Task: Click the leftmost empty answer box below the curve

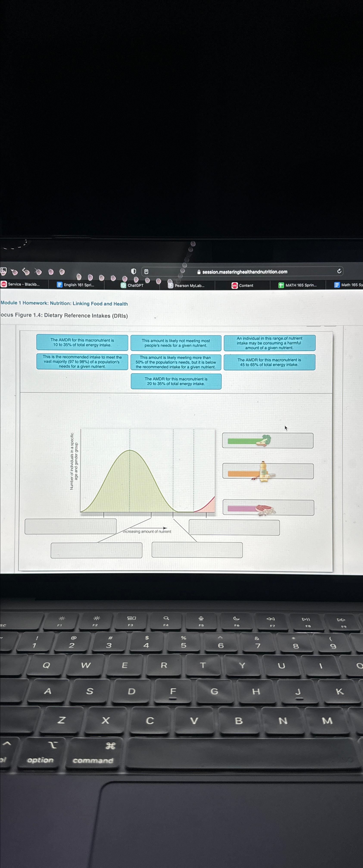Action: point(70,526)
